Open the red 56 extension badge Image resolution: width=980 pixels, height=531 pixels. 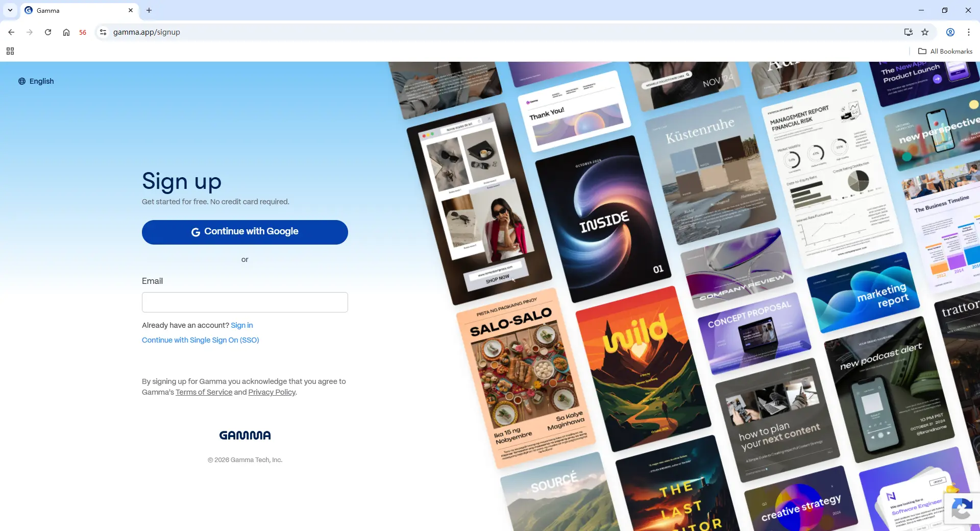83,32
